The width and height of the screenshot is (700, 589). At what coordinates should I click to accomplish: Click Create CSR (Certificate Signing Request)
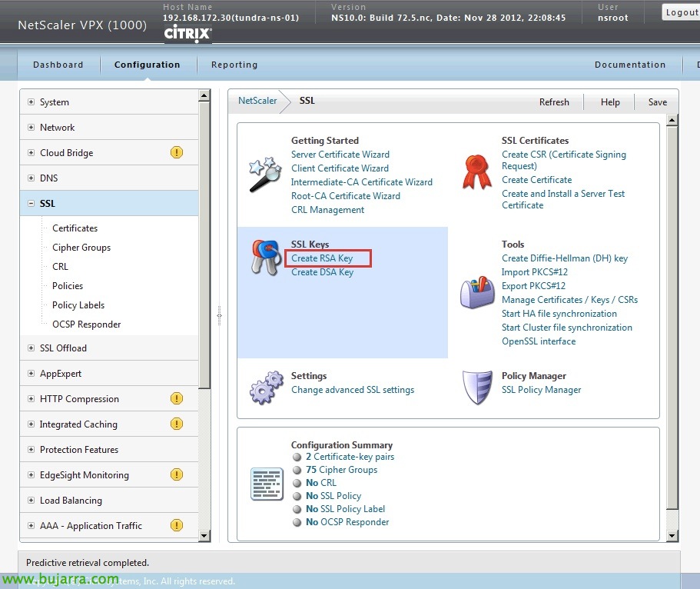pos(564,160)
